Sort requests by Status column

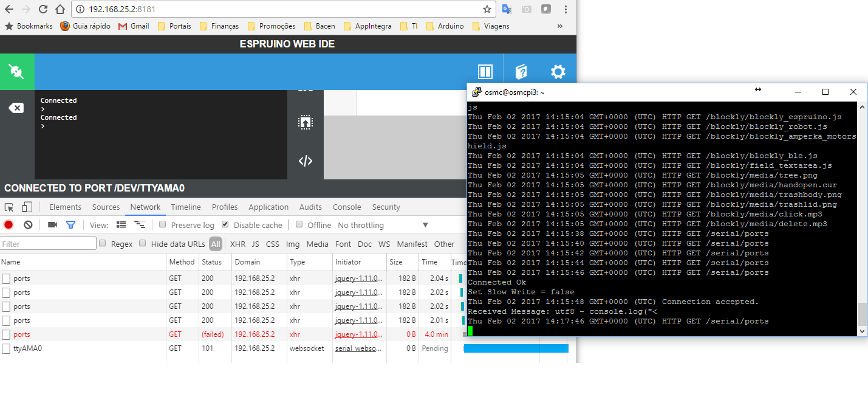click(x=214, y=262)
